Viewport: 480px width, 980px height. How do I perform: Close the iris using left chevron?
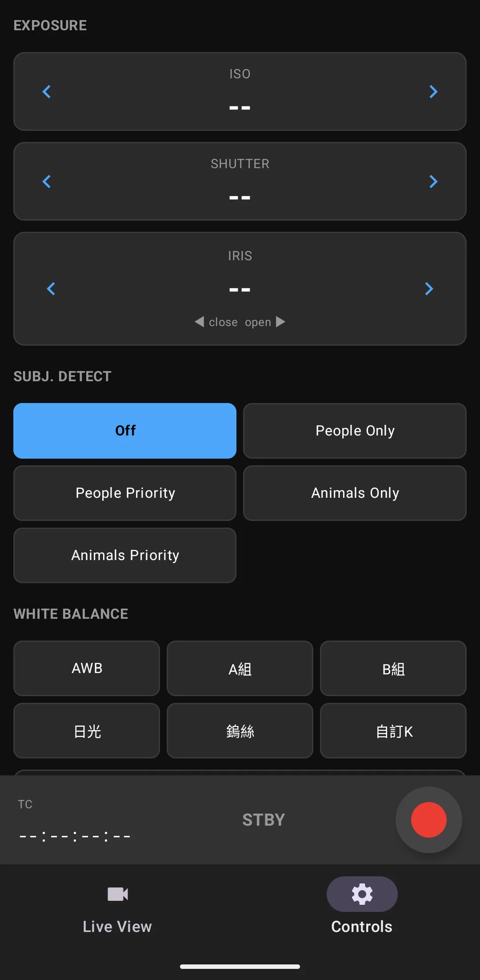pyautogui.click(x=51, y=289)
